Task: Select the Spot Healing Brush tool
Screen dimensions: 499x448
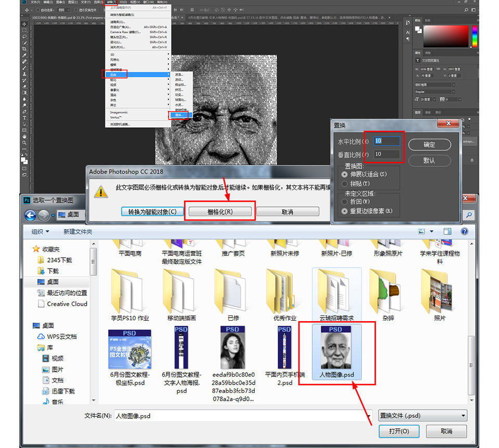Action: 24,61
